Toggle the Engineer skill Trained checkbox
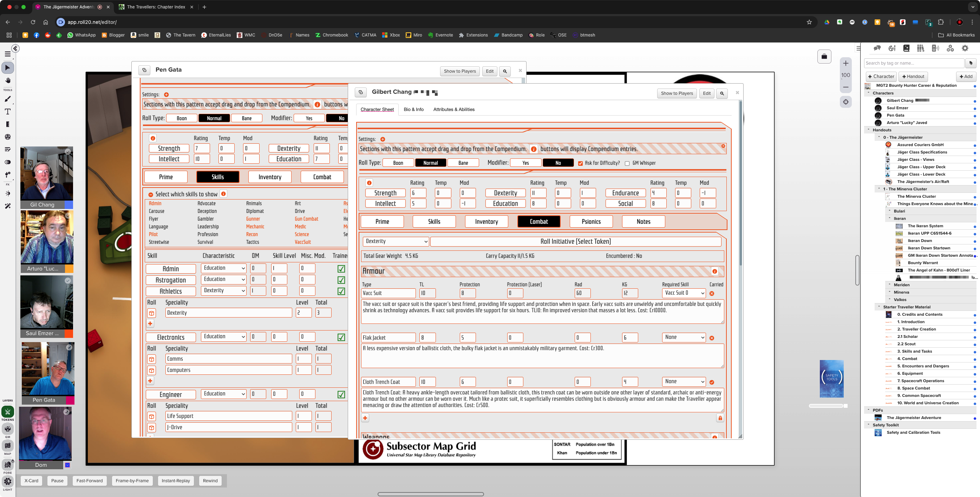 tap(341, 395)
